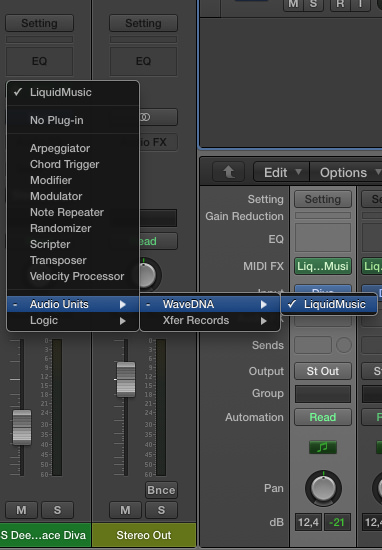The image size is (382, 550).
Task: Click the Bnce bounce button
Action: 161,490
